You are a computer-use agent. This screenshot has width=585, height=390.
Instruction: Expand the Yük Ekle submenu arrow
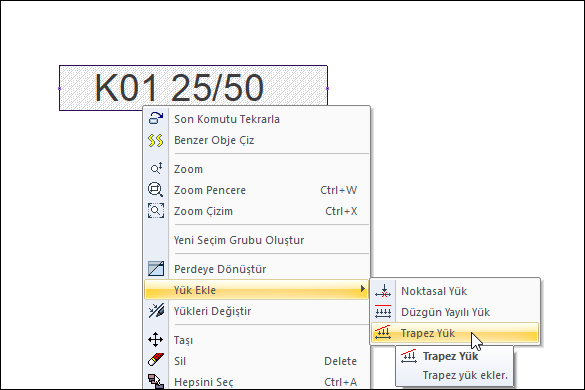coord(362,289)
